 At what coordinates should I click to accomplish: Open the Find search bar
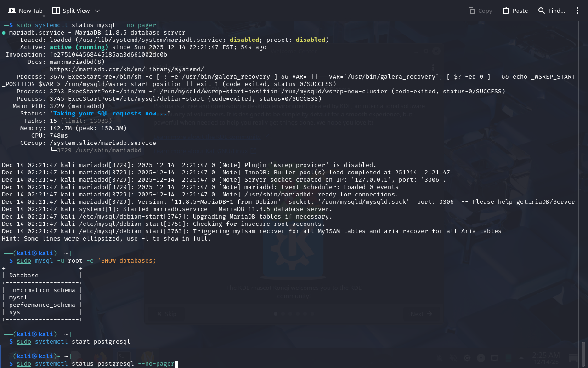click(551, 11)
